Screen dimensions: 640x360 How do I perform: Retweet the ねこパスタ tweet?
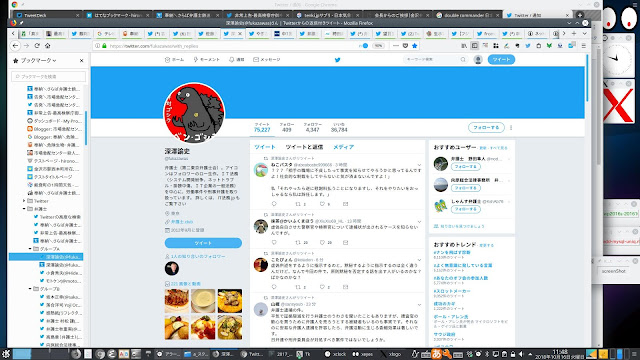tap(298, 204)
